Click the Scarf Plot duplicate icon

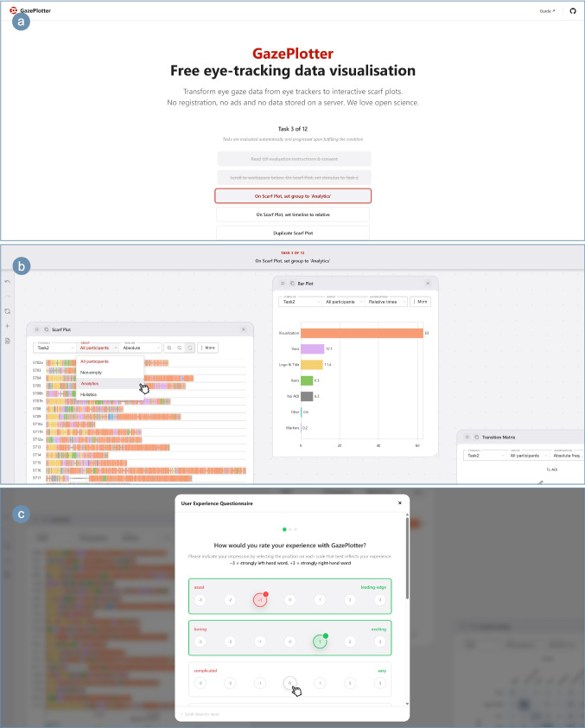point(46,329)
